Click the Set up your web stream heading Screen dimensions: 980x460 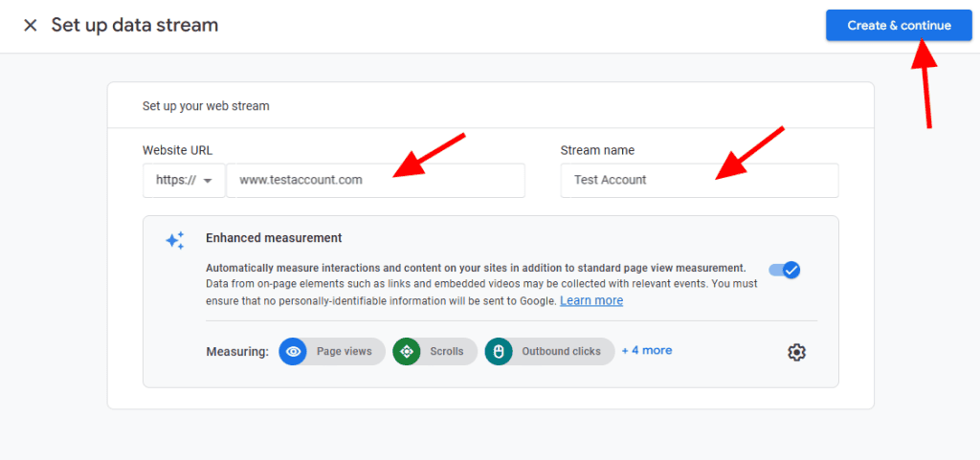coord(206,106)
